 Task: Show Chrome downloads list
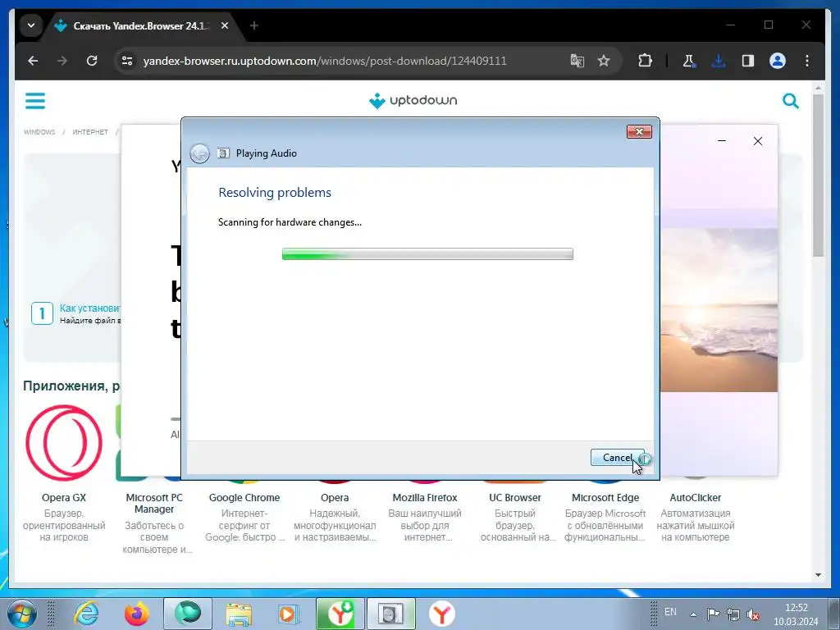[719, 61]
